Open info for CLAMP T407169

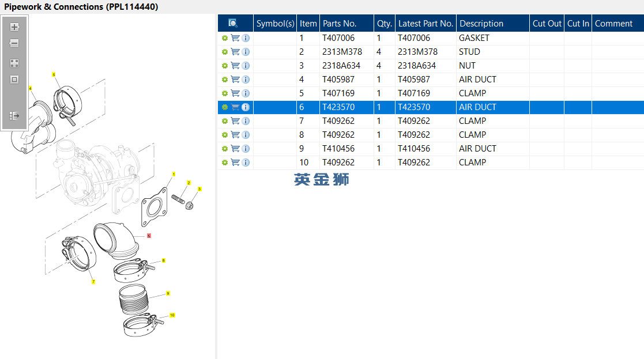coord(246,93)
